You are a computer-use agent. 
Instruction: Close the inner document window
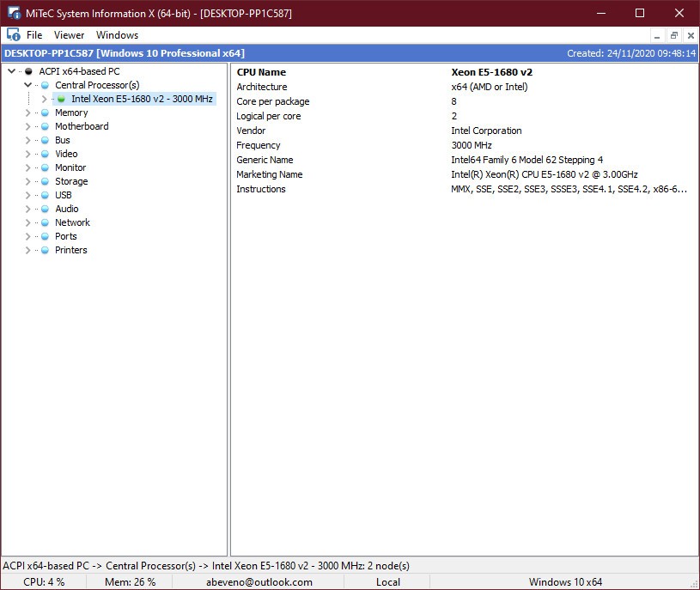(691, 35)
